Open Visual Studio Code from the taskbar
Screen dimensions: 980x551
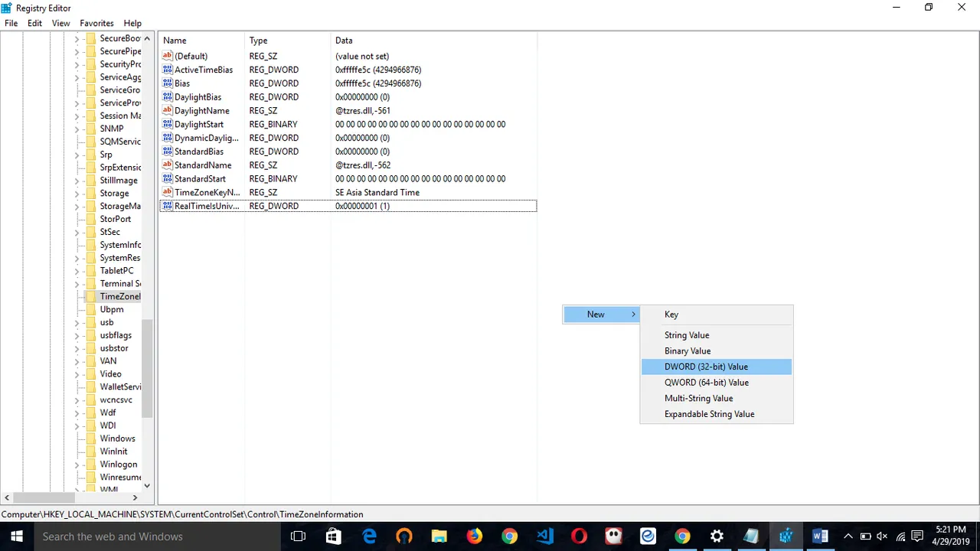(544, 536)
